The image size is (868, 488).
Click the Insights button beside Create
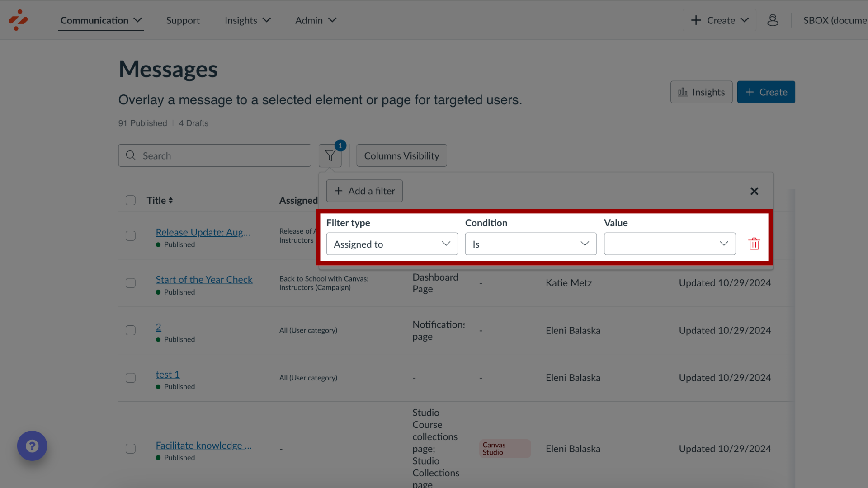(x=701, y=92)
